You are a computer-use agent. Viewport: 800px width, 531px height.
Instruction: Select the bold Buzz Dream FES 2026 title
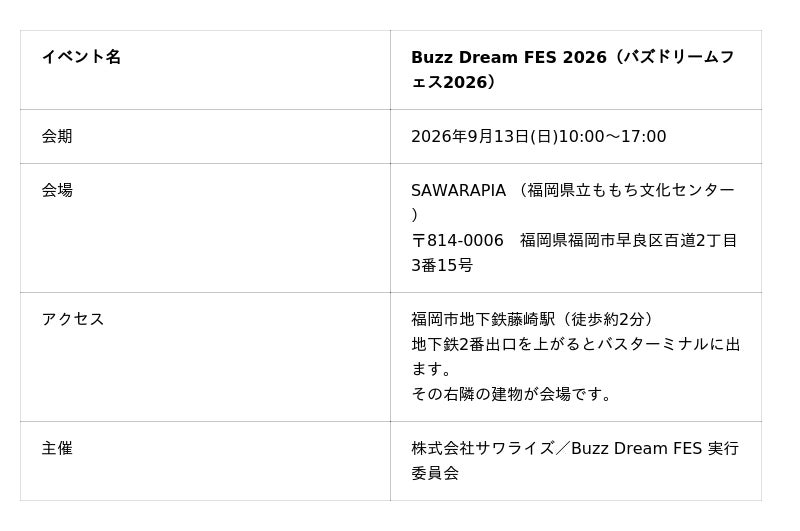click(x=508, y=57)
